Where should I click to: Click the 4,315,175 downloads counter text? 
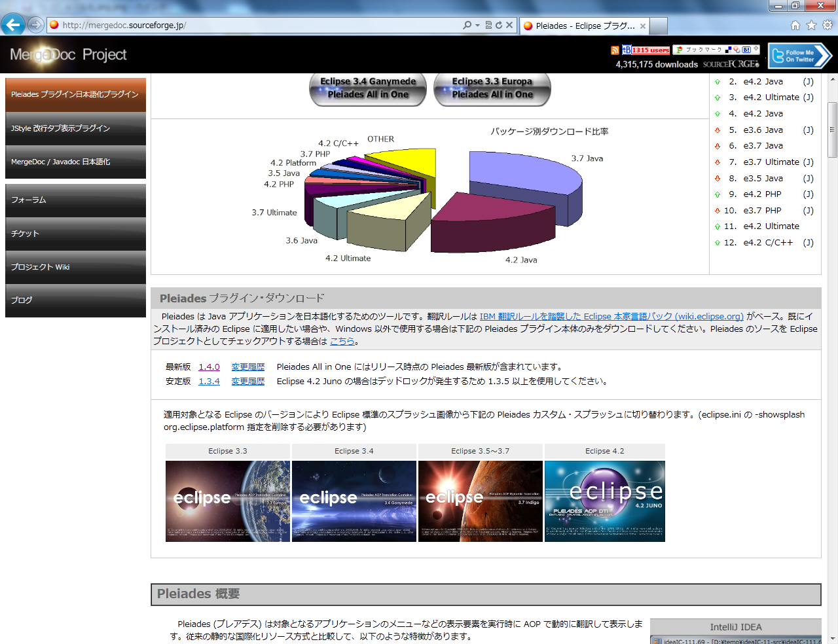[x=657, y=64]
